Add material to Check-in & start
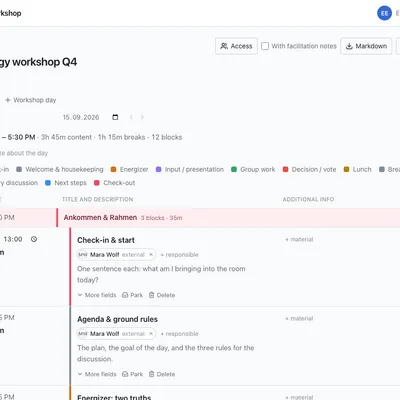Viewport: 400px width, 400px height. point(299,239)
